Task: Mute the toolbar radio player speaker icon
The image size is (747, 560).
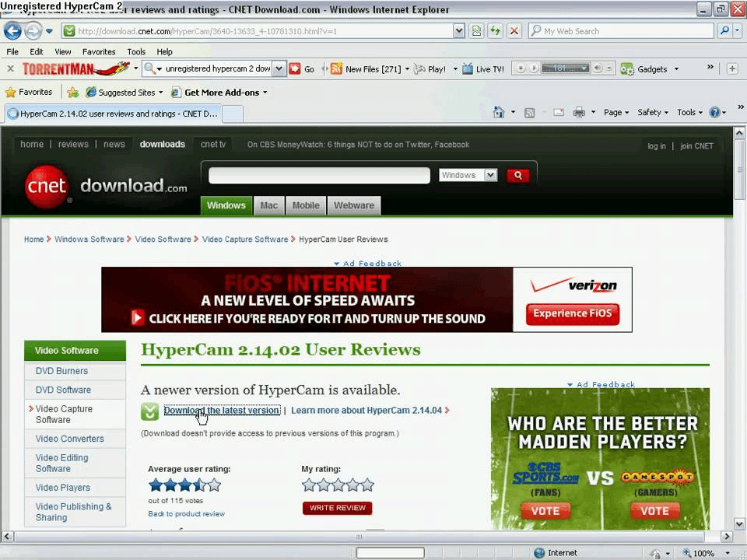Action: pos(598,68)
